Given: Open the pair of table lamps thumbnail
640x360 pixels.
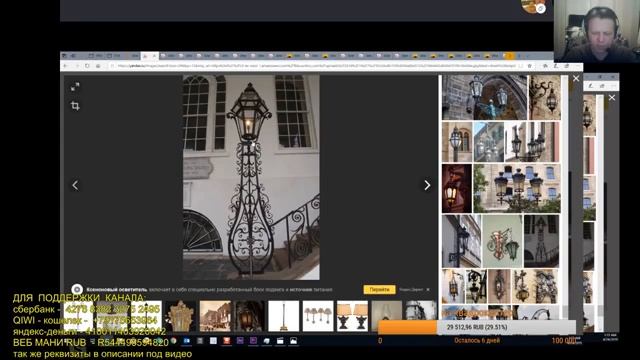Looking at the screenshot, I should [352, 316].
